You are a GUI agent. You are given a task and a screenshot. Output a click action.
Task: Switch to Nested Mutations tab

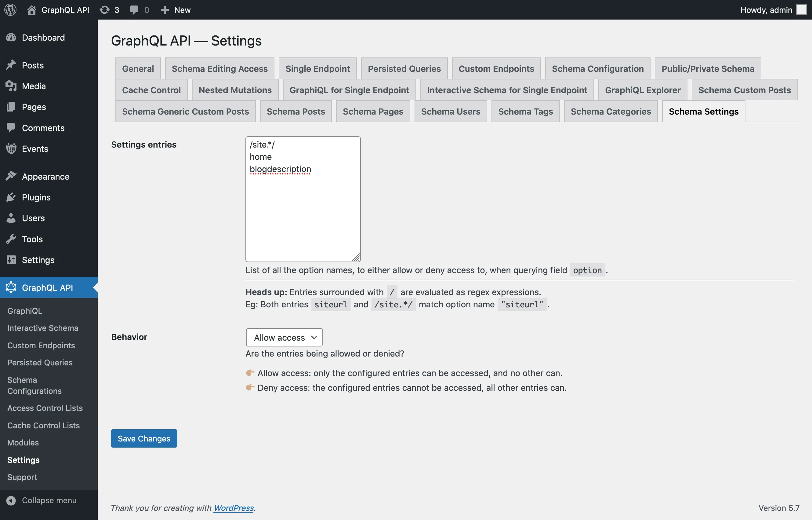pos(235,90)
